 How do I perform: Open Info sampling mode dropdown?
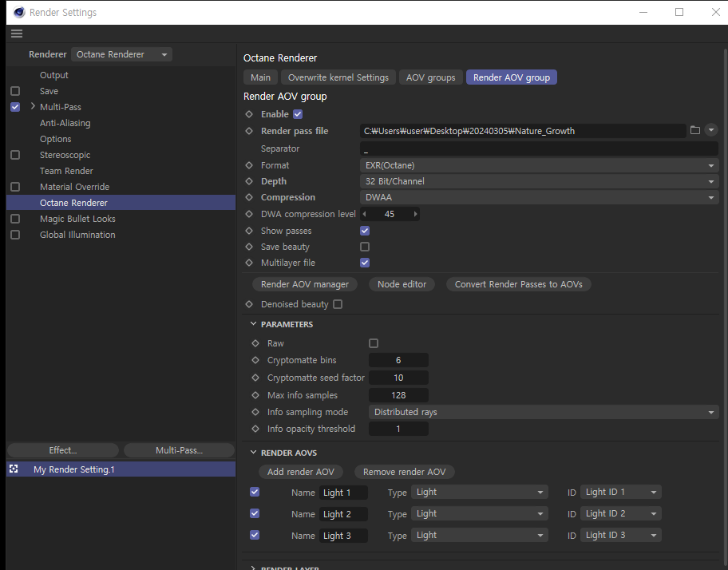click(544, 412)
